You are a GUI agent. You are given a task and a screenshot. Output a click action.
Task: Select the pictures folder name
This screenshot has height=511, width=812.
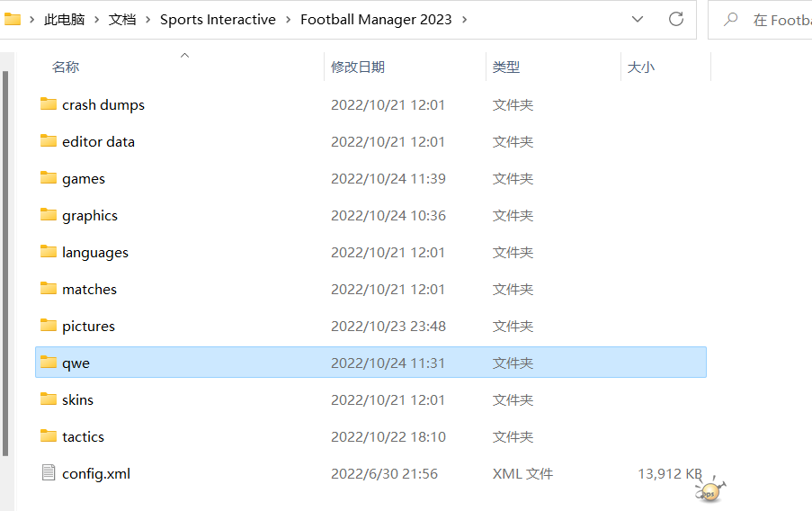88,327
